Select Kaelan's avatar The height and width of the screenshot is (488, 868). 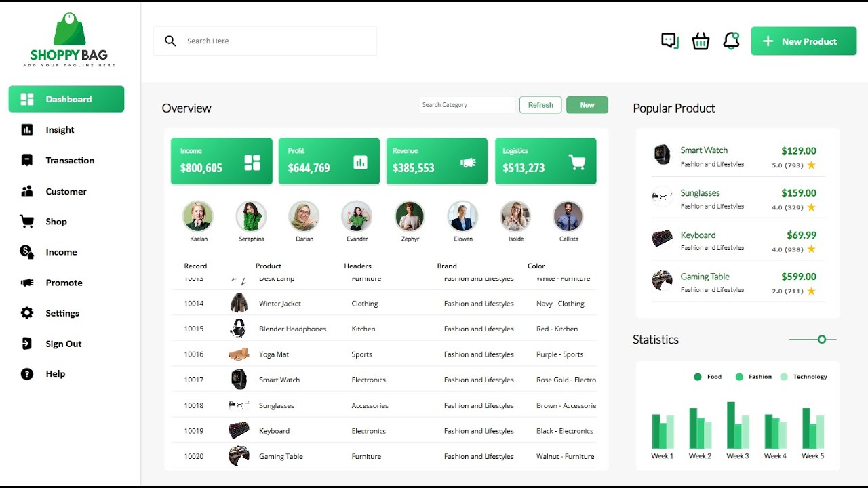pyautogui.click(x=198, y=216)
